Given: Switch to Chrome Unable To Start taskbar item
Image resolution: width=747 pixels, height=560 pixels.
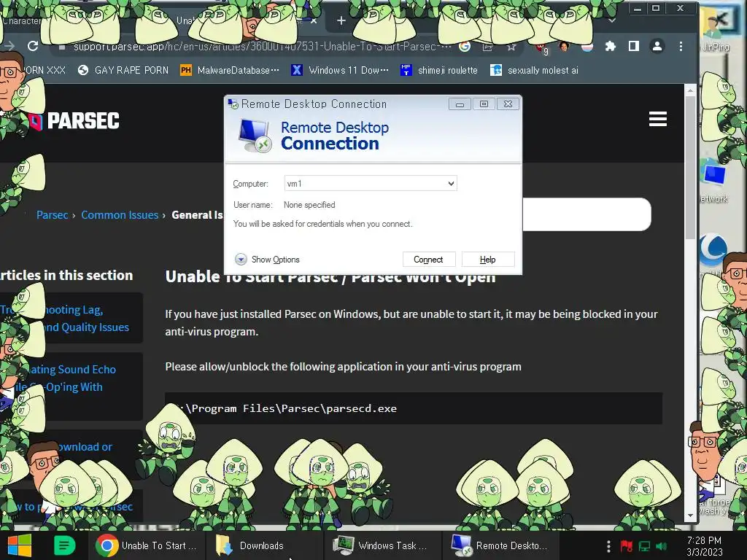Looking at the screenshot, I should click(147, 545).
